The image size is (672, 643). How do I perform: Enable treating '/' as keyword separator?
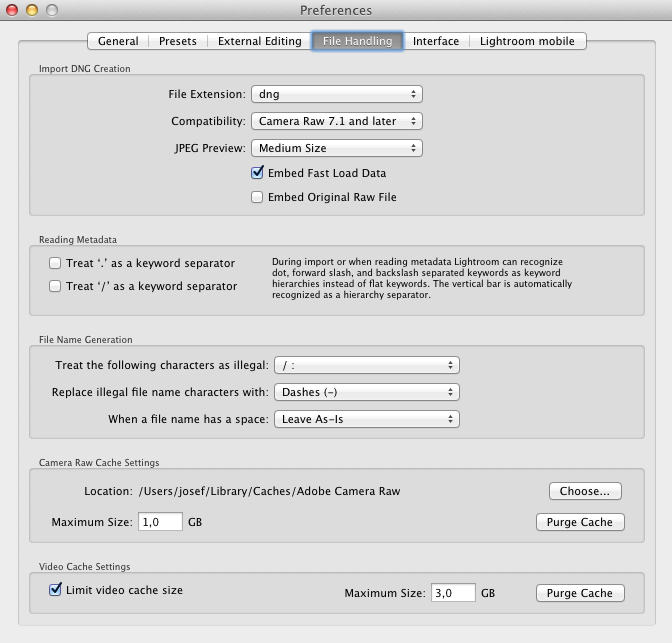tap(56, 286)
